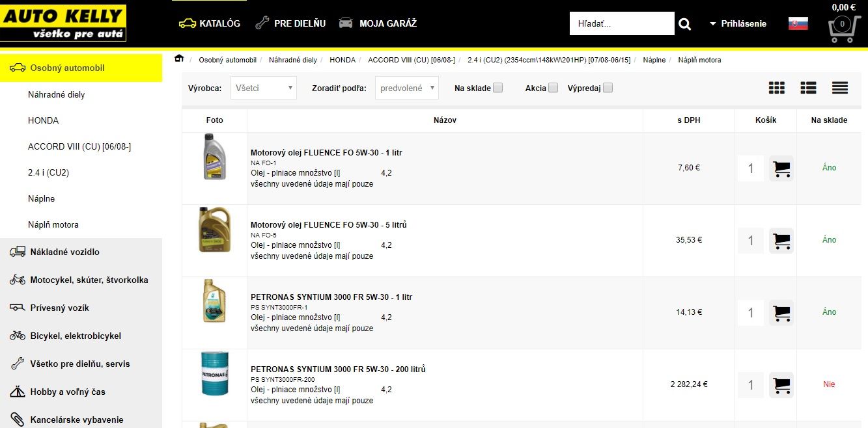The image size is (868, 428).
Task: Add PETRONAS SYNTIUM 200 litrů to cart
Action: pyautogui.click(x=781, y=385)
